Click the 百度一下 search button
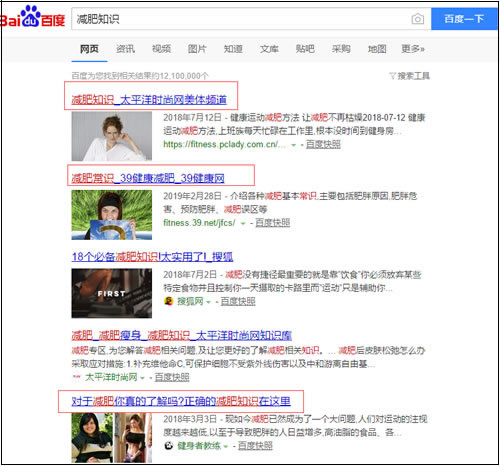This screenshot has height=467, width=500. 464,19
